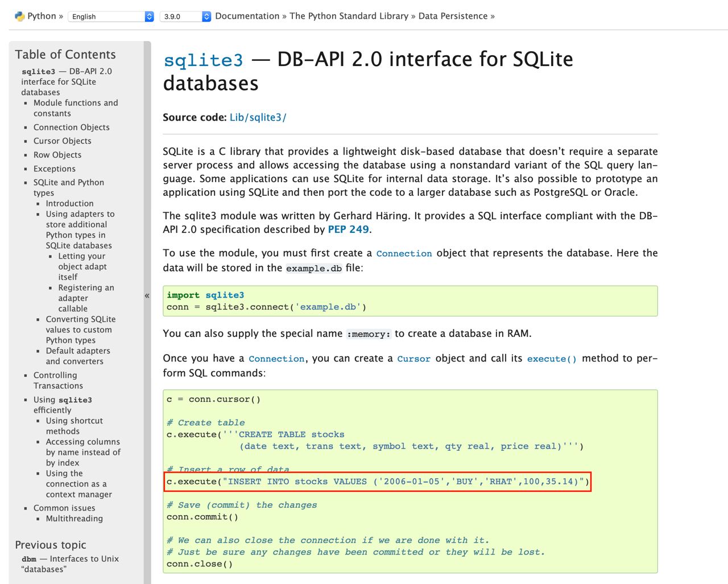Go to Documentation breadcrumb link
The height and width of the screenshot is (584, 728).
(247, 16)
